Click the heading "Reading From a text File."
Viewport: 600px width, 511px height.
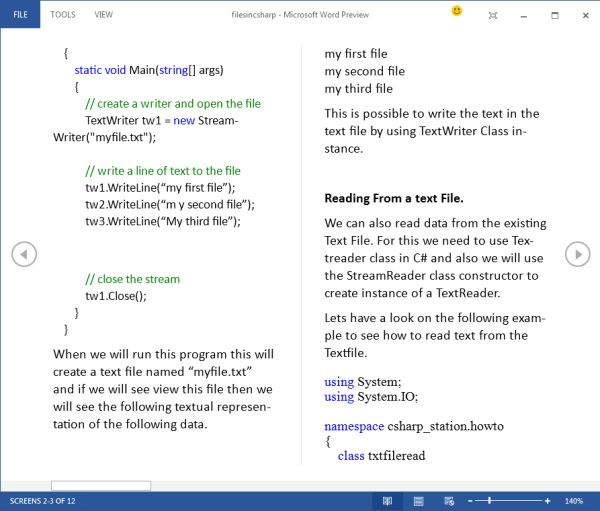(x=394, y=198)
